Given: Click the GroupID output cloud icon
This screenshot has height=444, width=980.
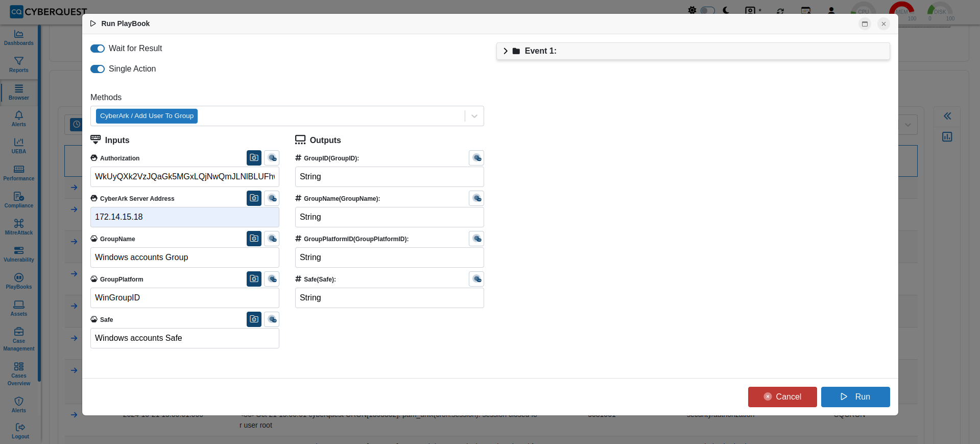Looking at the screenshot, I should tap(476, 158).
